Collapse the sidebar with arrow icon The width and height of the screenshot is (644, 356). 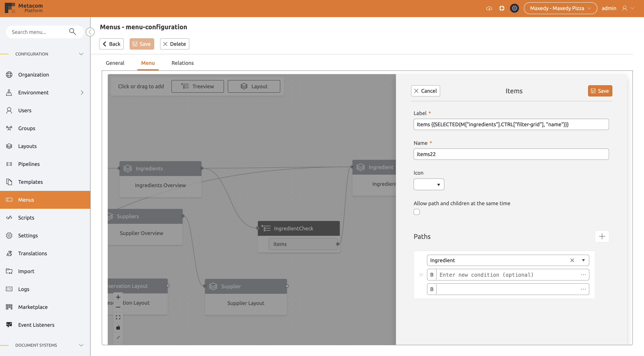[90, 32]
